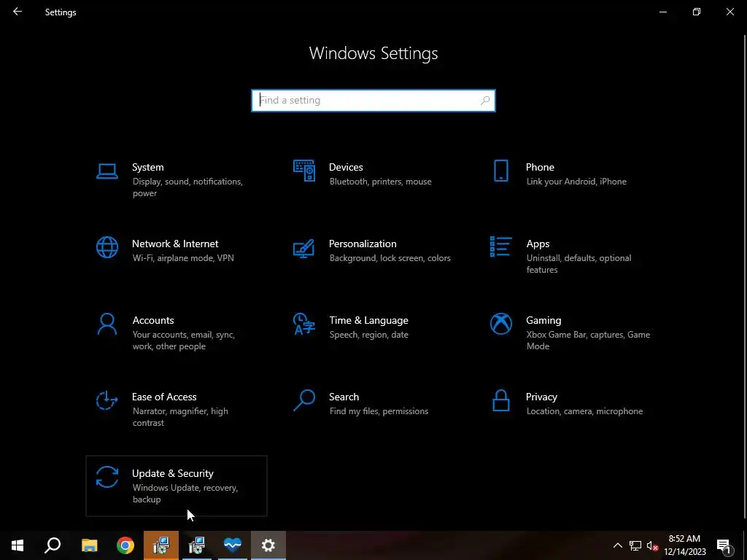
Task: Open Google Chrome from the taskbar
Action: point(125,545)
